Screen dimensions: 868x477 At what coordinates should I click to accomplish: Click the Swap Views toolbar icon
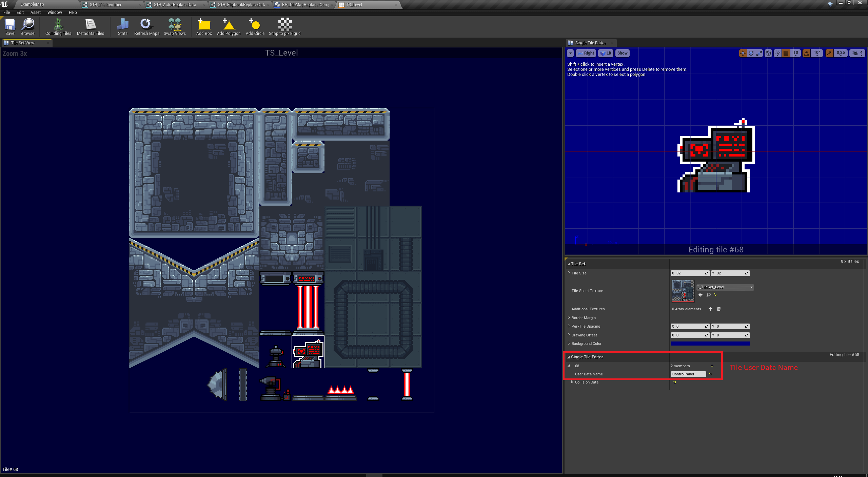pyautogui.click(x=175, y=27)
